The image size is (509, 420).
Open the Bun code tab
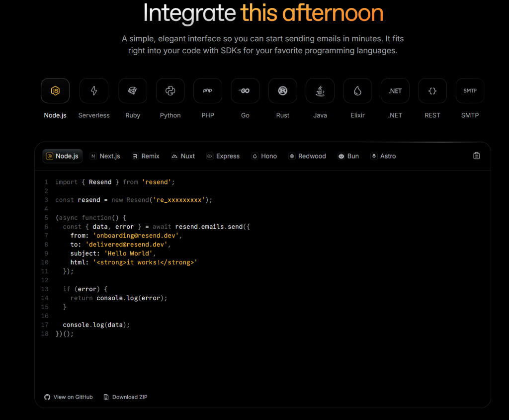pyautogui.click(x=348, y=156)
